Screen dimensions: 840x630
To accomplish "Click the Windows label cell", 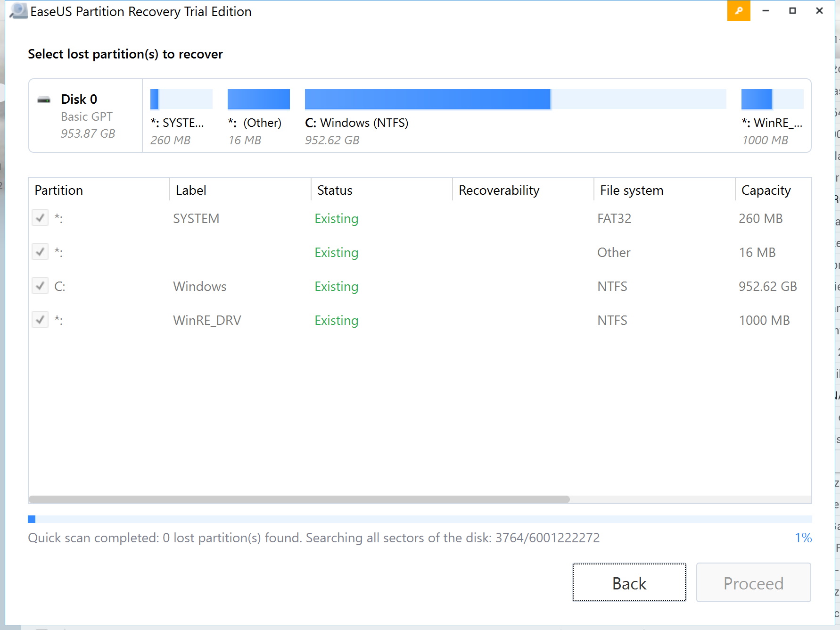I will [x=200, y=286].
